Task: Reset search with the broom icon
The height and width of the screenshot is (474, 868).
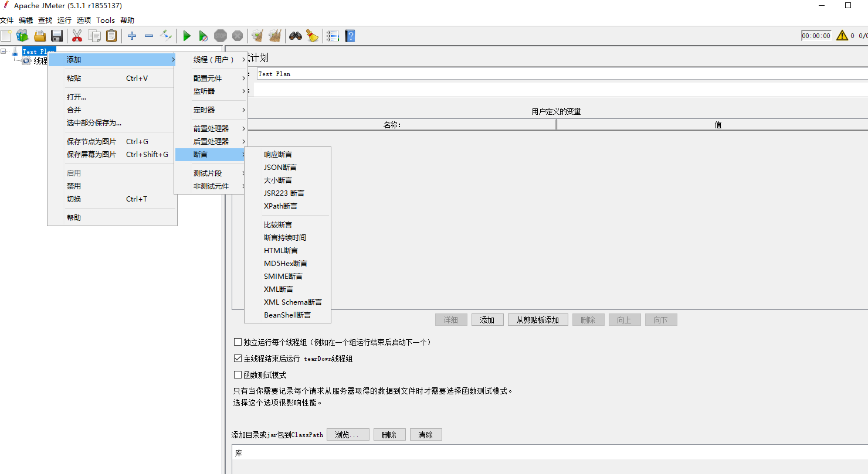Action: pyautogui.click(x=312, y=36)
